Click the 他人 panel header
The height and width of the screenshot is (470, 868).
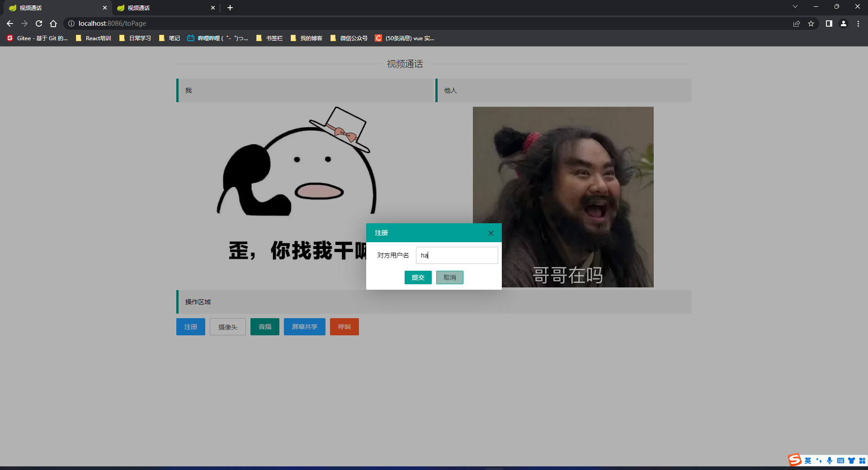click(563, 90)
